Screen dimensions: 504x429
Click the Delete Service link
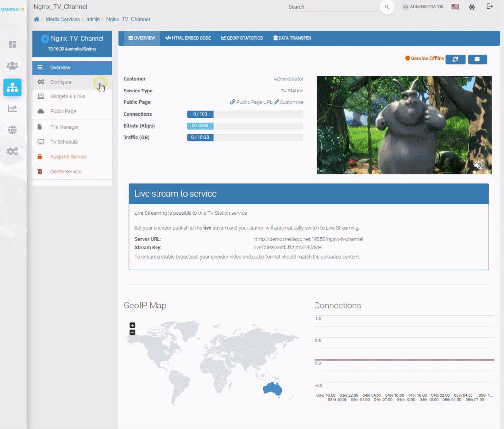[66, 172]
